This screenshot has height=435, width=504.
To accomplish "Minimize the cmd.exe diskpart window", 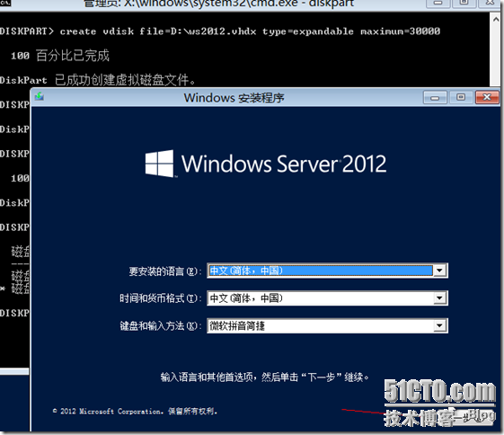I will pos(438,4).
